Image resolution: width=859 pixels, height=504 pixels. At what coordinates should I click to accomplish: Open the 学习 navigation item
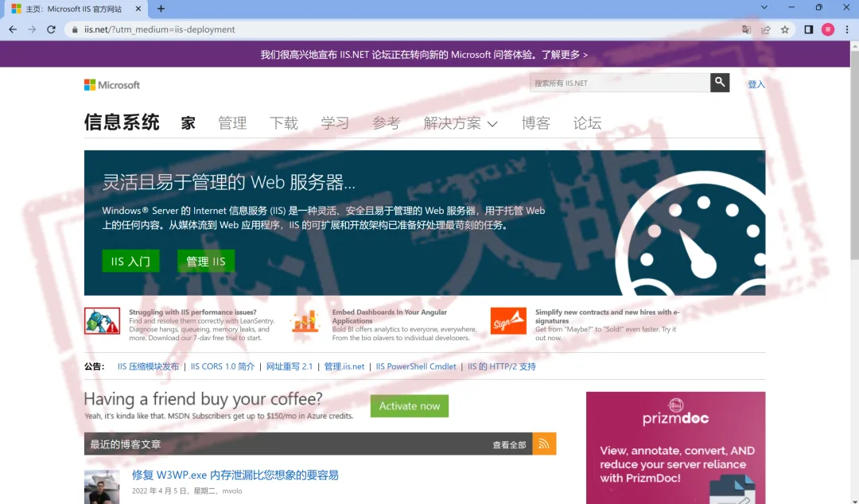click(335, 123)
